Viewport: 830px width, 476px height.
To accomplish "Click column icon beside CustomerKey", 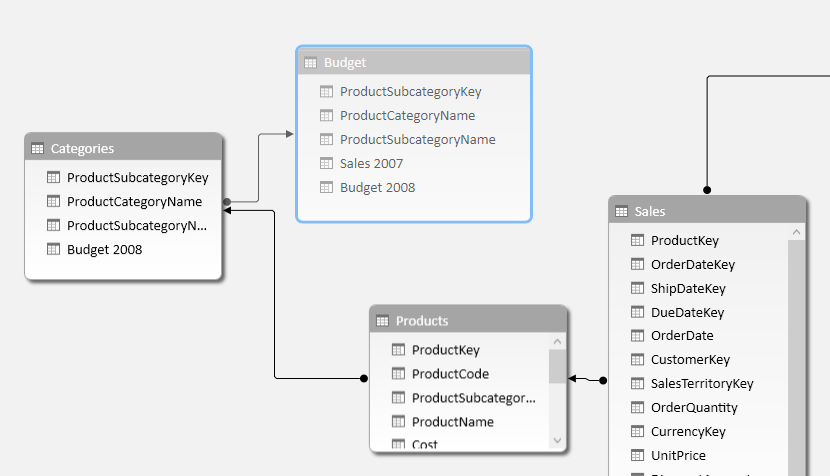I will [x=637, y=360].
